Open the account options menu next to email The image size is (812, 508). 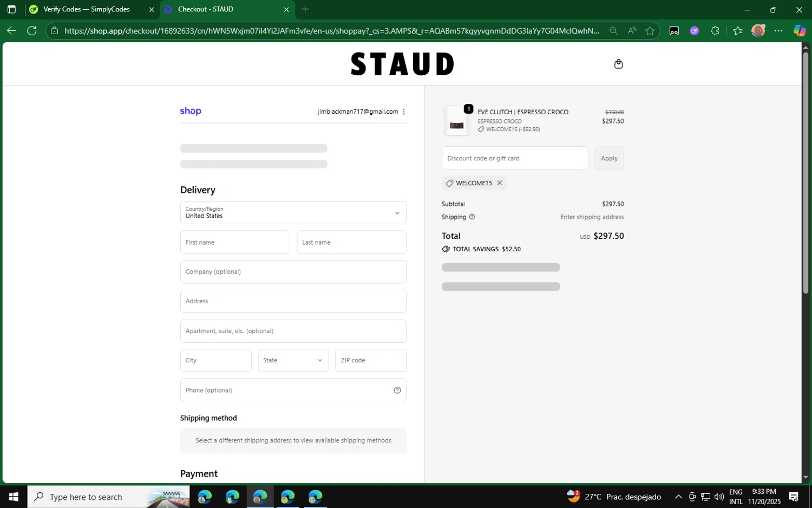[x=404, y=112]
